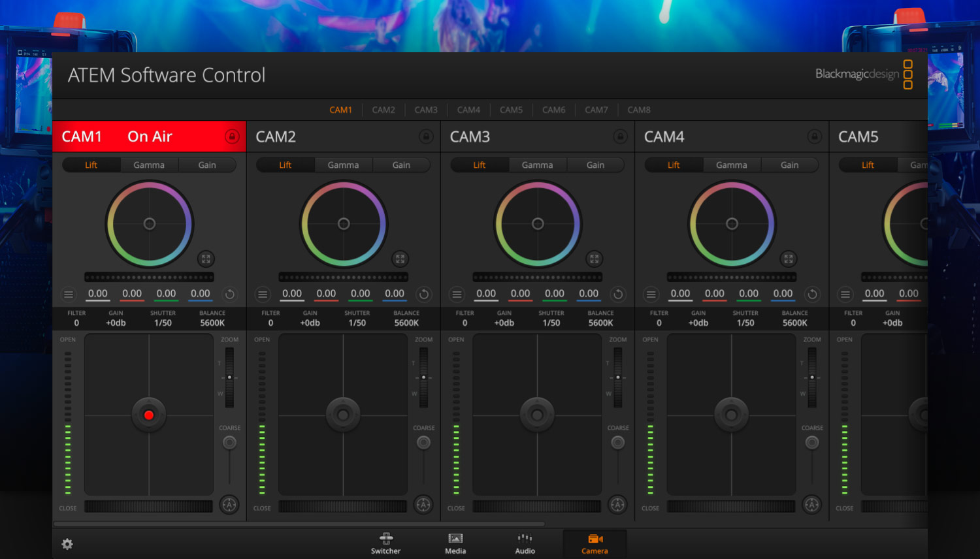Expand CAM3 color wheel view icon

pyautogui.click(x=594, y=259)
